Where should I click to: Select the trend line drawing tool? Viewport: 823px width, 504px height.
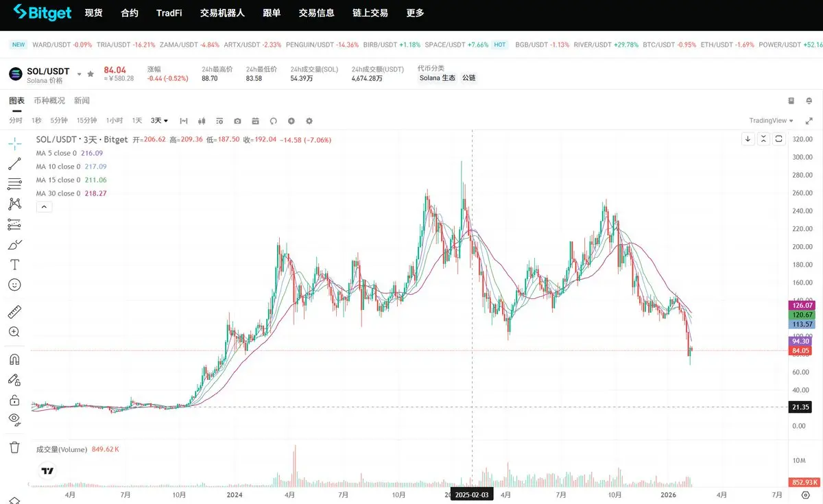tap(14, 164)
